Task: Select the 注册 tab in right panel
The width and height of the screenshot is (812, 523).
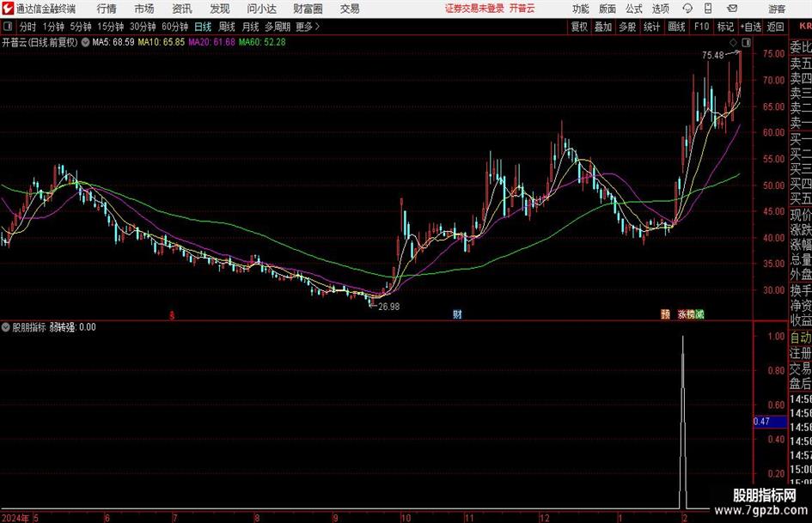Action: 801,353
